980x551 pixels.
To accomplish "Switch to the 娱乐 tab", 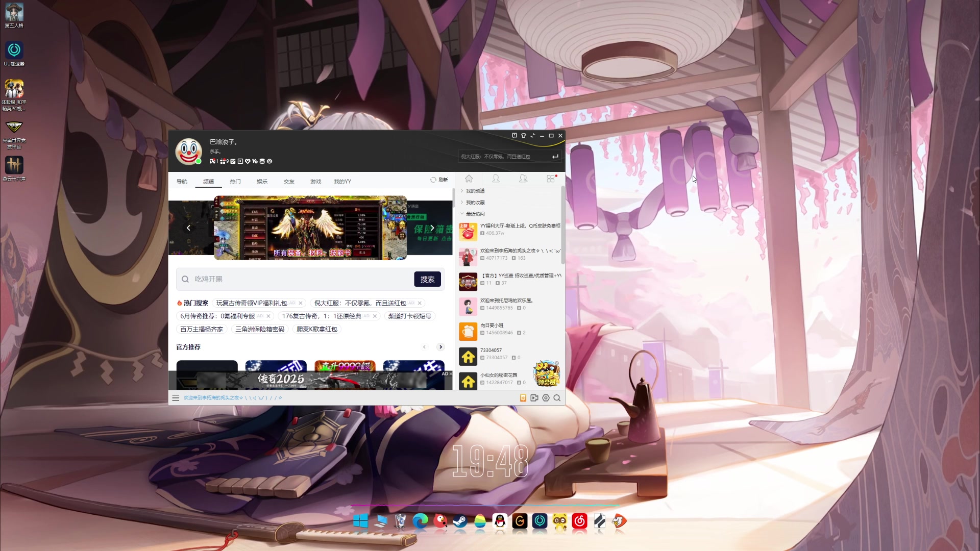I will [262, 181].
